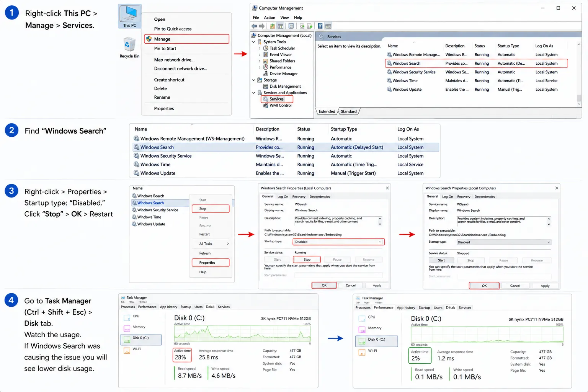Open Startup type dropdown in Stopped-status dialog
This screenshot has width=588, height=392.
point(504,242)
